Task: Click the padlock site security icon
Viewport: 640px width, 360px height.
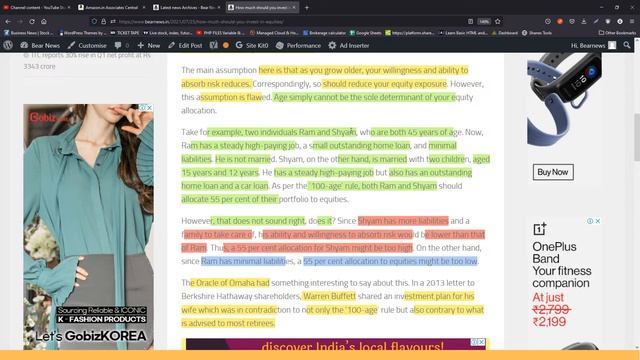Action: [103, 21]
